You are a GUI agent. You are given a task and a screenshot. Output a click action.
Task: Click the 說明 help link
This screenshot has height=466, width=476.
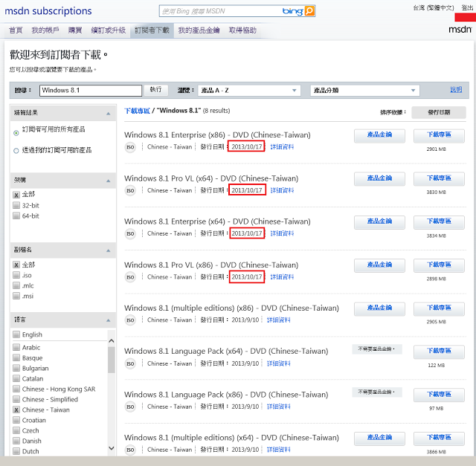pos(456,89)
